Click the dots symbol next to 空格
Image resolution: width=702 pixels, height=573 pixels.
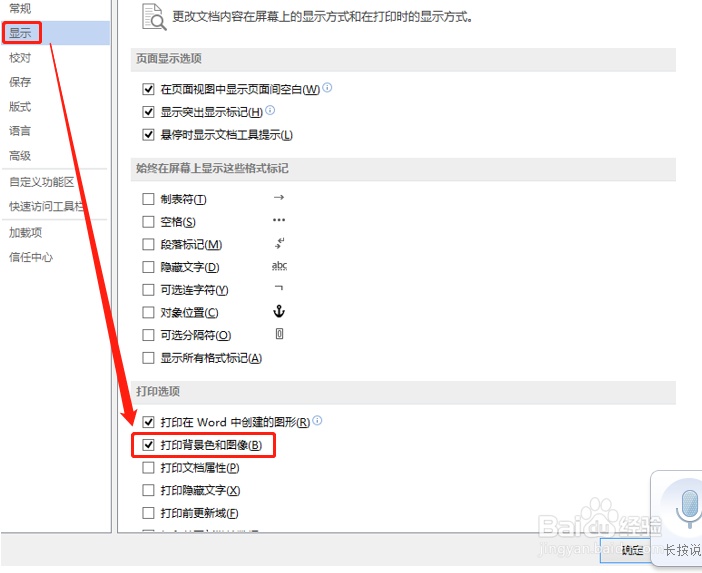pos(279,220)
